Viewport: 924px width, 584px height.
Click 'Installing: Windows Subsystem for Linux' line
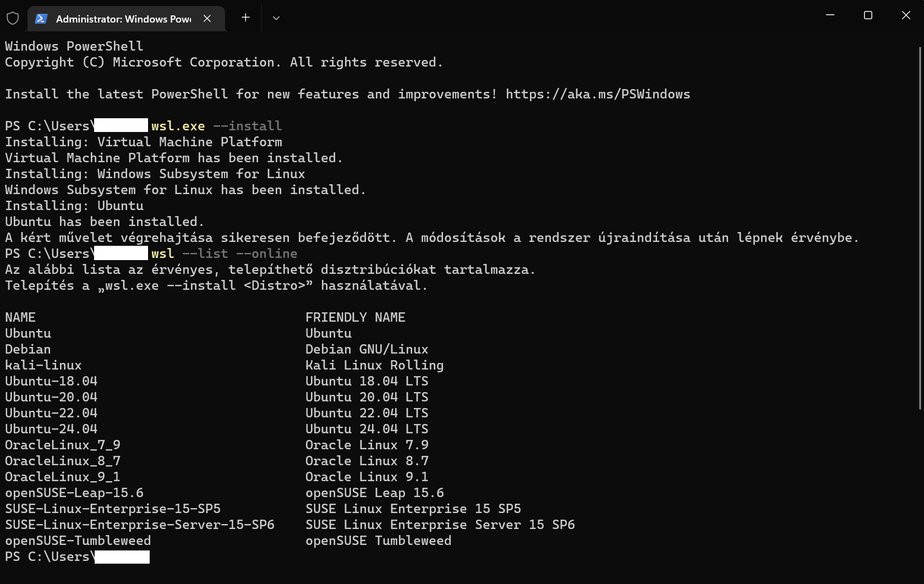click(155, 174)
